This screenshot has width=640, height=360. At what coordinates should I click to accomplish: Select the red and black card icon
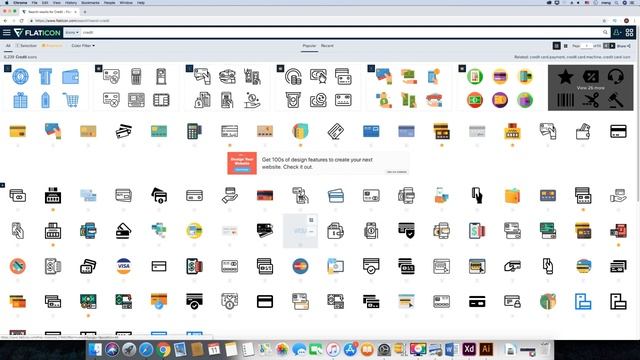pyautogui.click(x=265, y=196)
